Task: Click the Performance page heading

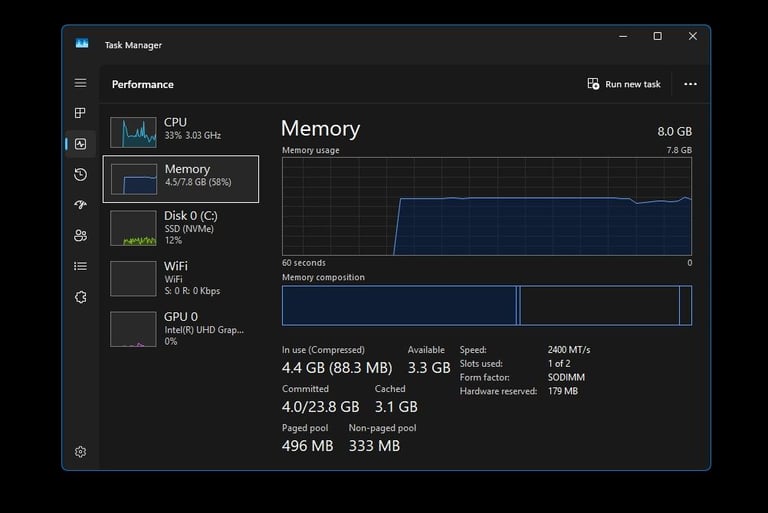Action: [x=143, y=84]
